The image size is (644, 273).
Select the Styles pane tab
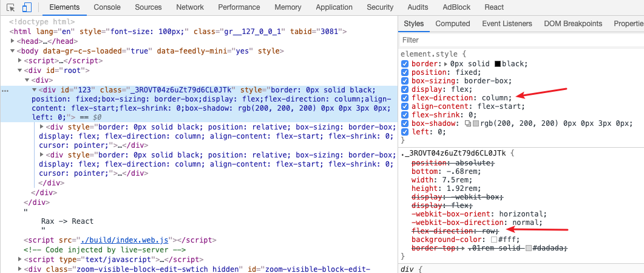413,24
